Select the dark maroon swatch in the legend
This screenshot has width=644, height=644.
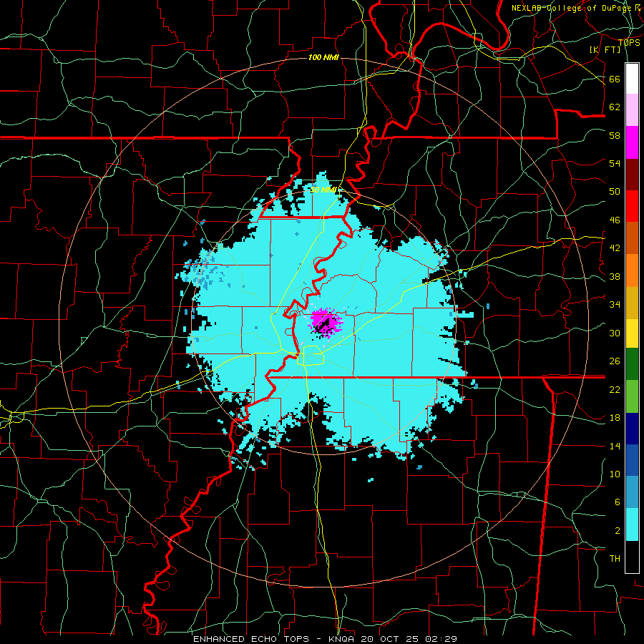632,175
